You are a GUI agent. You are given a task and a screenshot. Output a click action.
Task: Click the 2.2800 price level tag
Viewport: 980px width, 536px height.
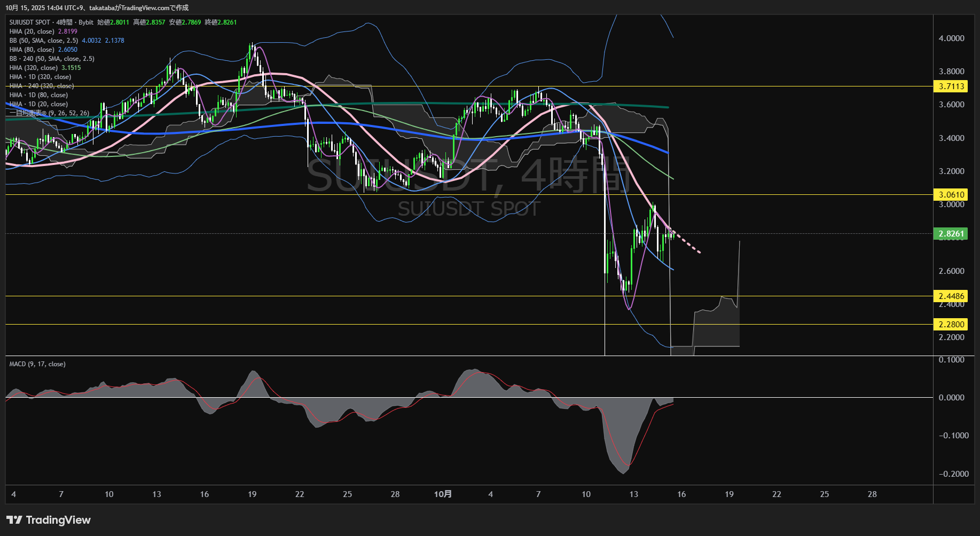[951, 325]
